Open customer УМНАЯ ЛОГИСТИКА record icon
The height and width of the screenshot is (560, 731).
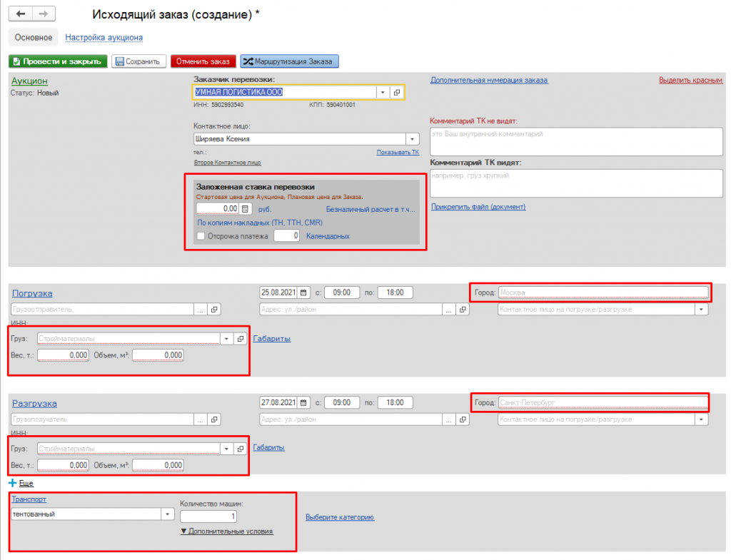pos(397,92)
